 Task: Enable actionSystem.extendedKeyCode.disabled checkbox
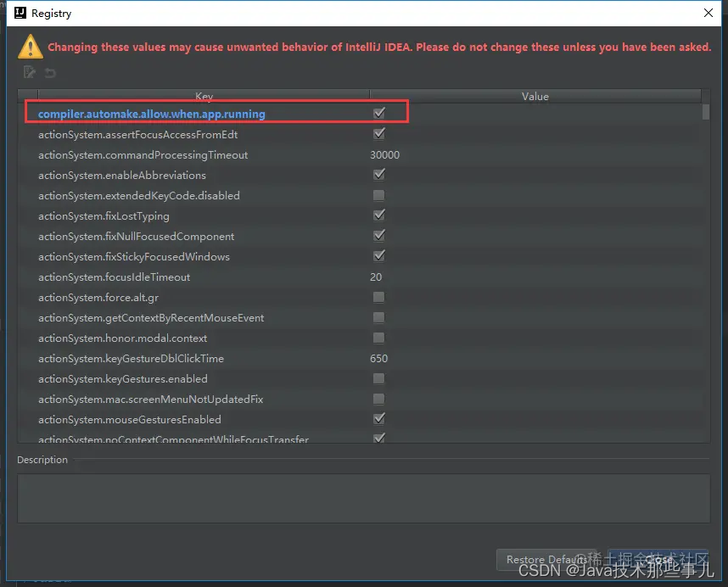coord(379,195)
